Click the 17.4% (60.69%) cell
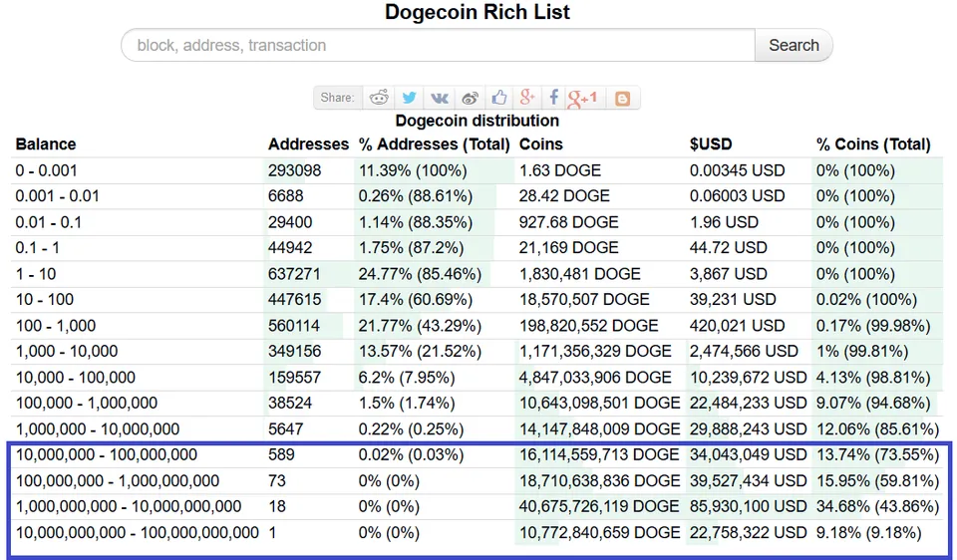The height and width of the screenshot is (560, 957). (415, 300)
